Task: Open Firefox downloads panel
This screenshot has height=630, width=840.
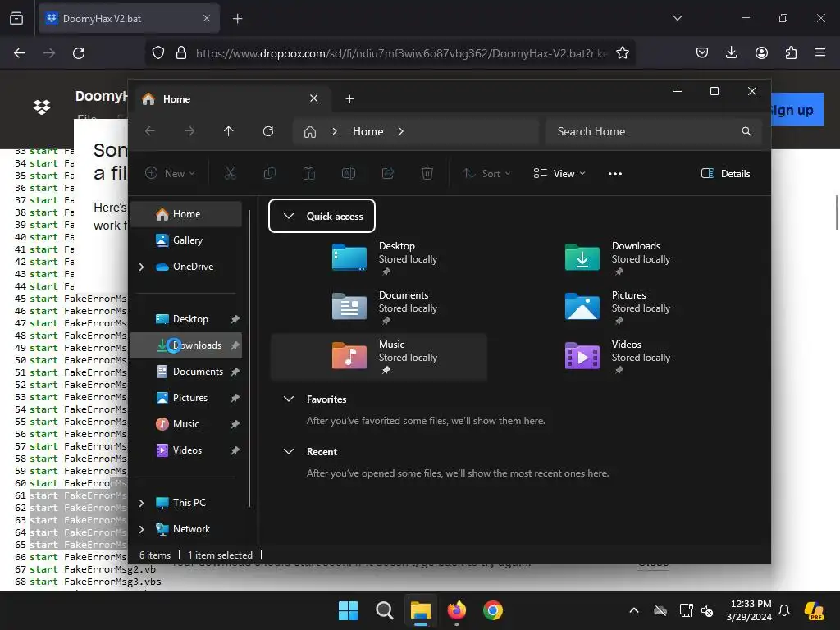Action: tap(731, 52)
